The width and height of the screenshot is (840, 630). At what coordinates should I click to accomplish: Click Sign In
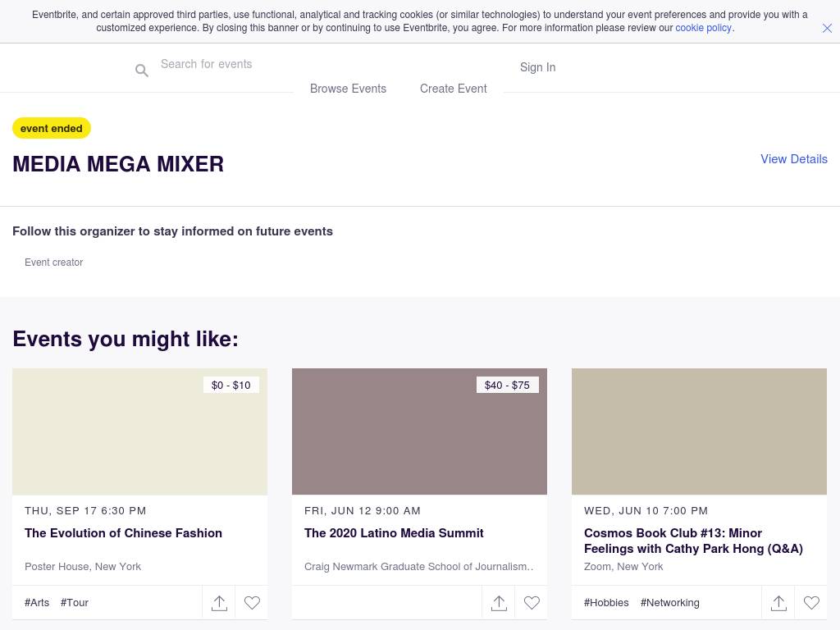tap(537, 67)
